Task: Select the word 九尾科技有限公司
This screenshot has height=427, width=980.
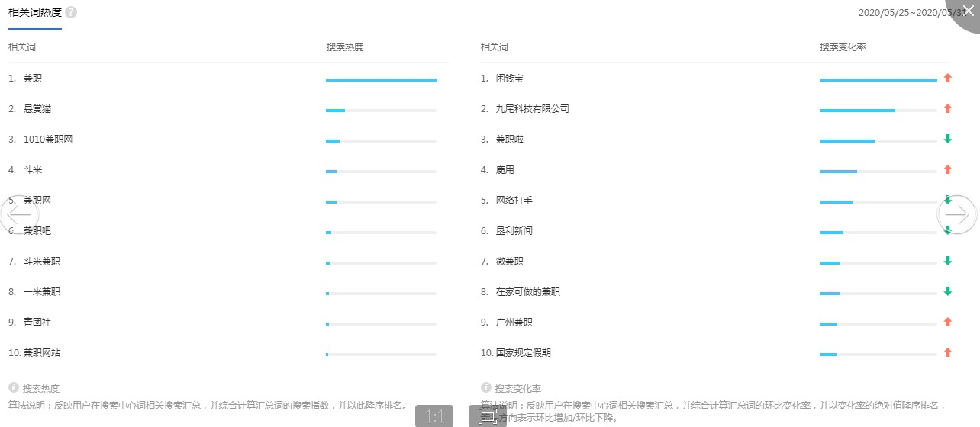Action: coord(533,109)
